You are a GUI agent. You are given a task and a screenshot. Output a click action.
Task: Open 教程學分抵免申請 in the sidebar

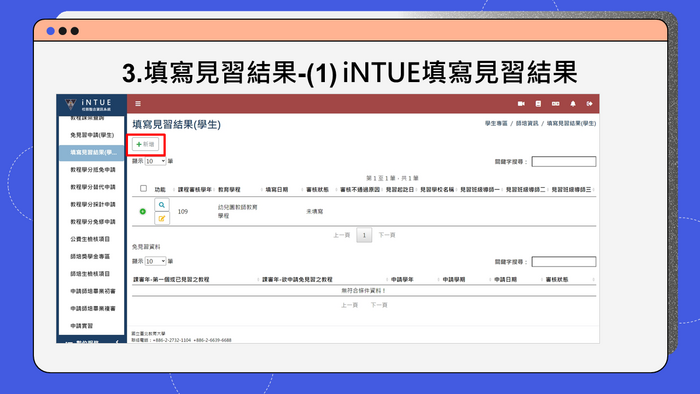point(92,170)
